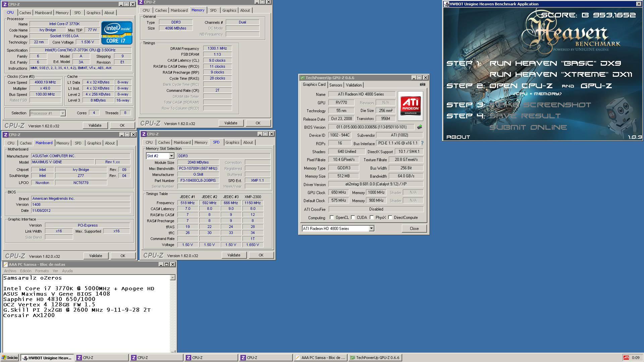Screen dimensions: 644x362
Task: Click the ATI tray icon in system tray
Action: click(x=626, y=358)
